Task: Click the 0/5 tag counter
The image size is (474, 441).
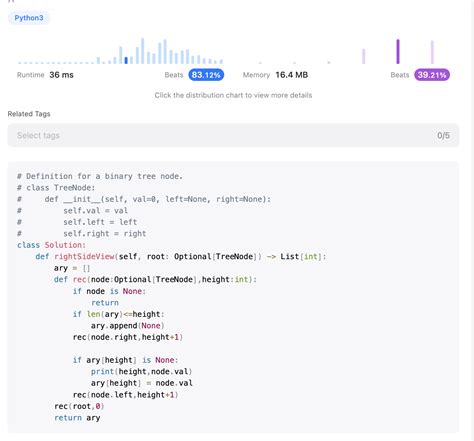Action: coord(443,135)
